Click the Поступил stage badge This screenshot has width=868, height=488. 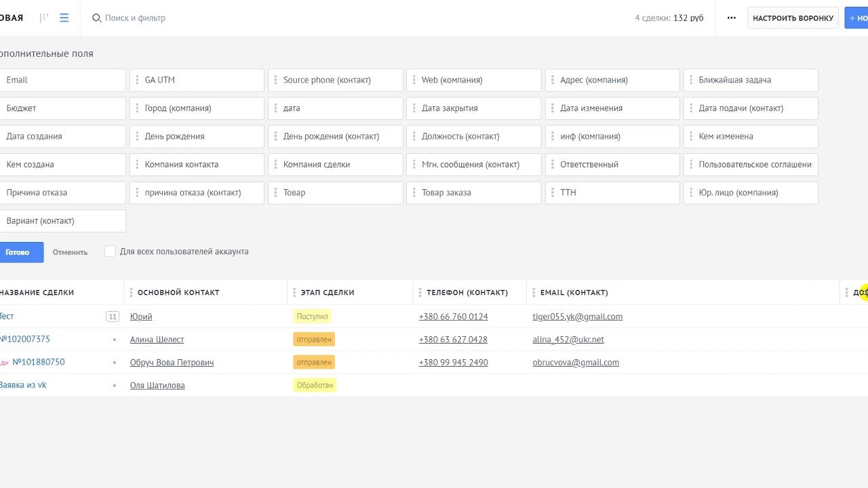click(312, 317)
